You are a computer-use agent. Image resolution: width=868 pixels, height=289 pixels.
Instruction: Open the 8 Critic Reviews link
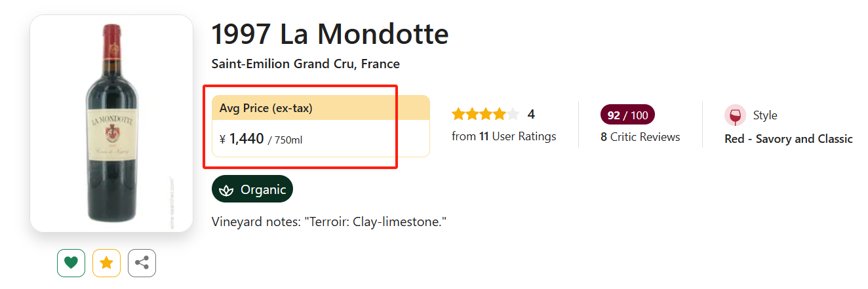coord(640,137)
